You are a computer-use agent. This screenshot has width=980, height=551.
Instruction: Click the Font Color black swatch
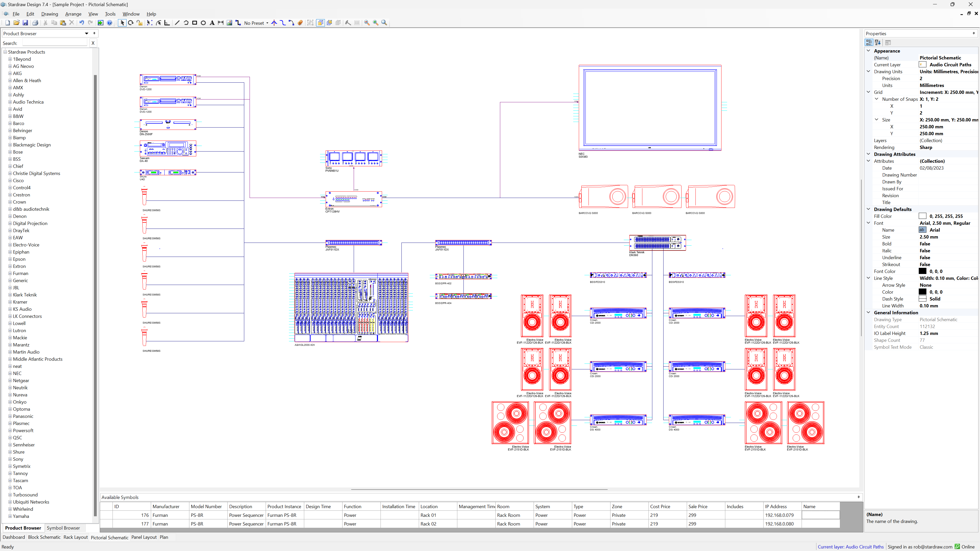coord(923,271)
